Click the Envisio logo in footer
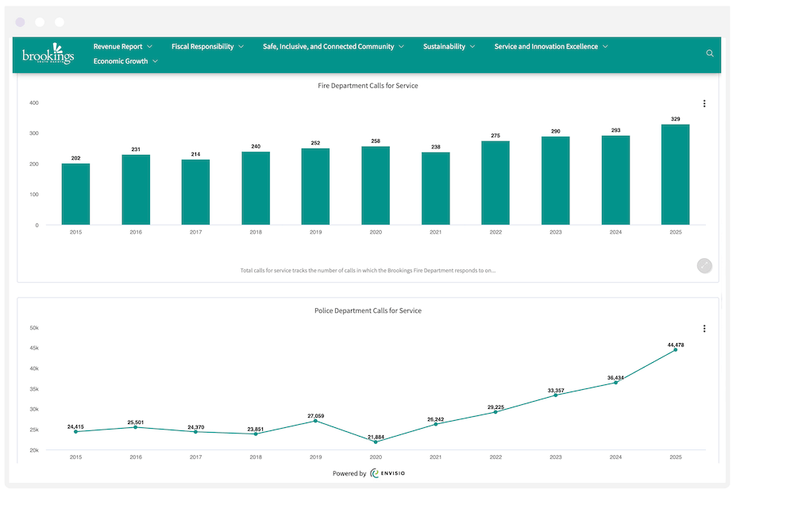The width and height of the screenshot is (794, 532). click(387, 473)
